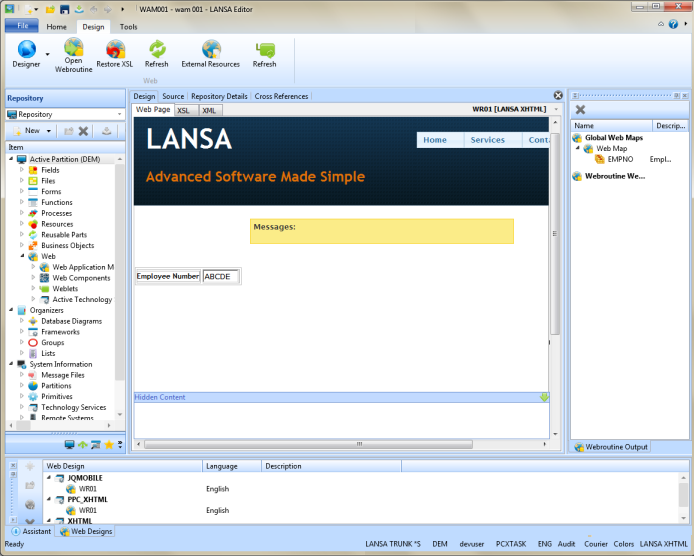
Task: Click the open folder icon in quick access toolbar
Action: point(50,9)
